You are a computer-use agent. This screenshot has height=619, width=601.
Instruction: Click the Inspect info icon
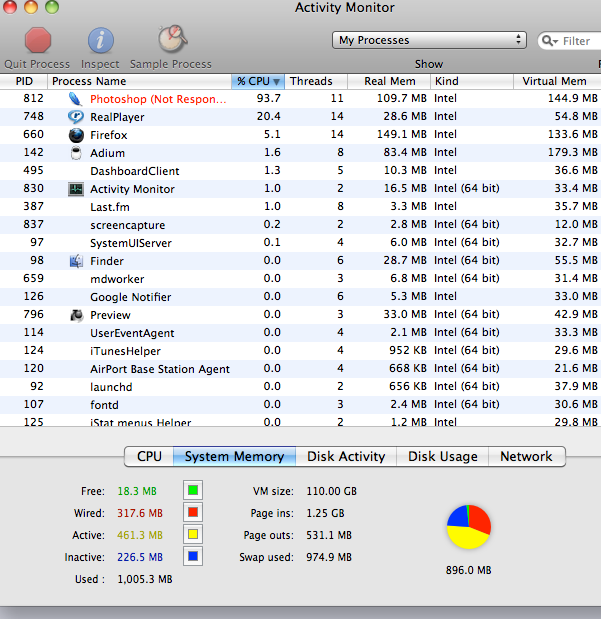[x=100, y=40]
